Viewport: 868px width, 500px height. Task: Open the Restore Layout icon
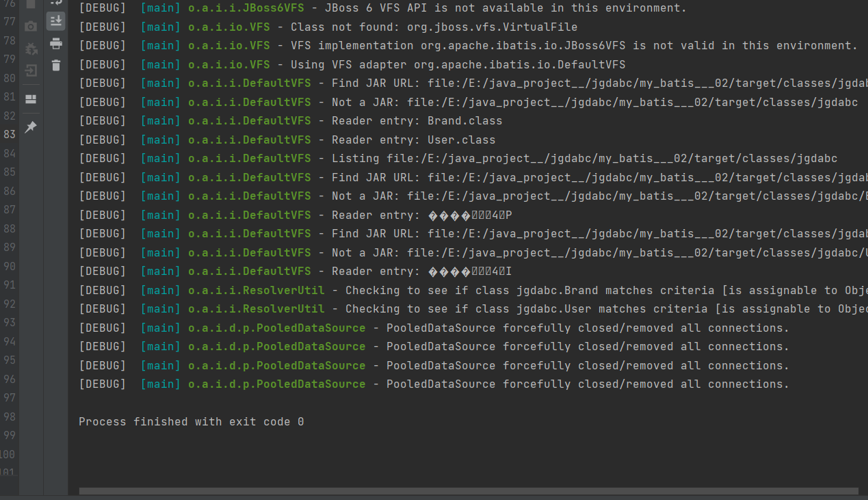pos(31,99)
